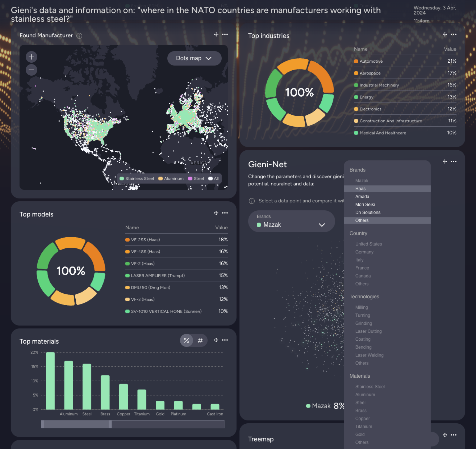Toggle the 'All' legend on the map
The width and height of the screenshot is (476, 449).
(x=213, y=179)
